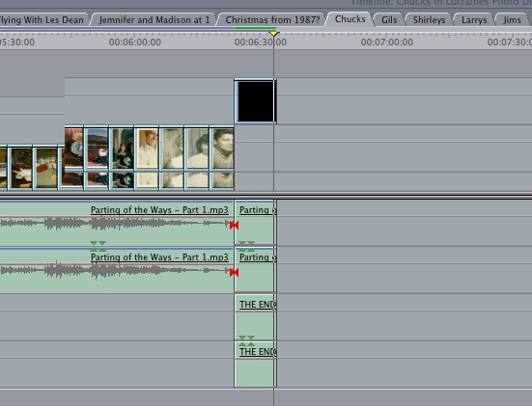Select the white bird photo clip
The image size is (532, 406).
point(20,168)
